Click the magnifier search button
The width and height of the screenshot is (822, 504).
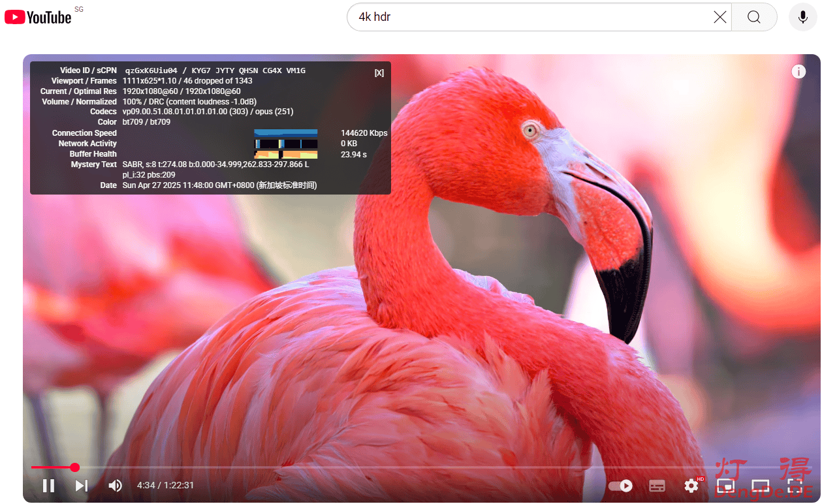pos(754,17)
